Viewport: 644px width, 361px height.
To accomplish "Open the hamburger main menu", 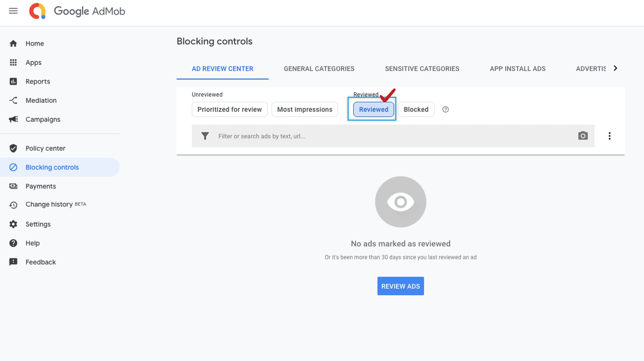I will [13, 11].
